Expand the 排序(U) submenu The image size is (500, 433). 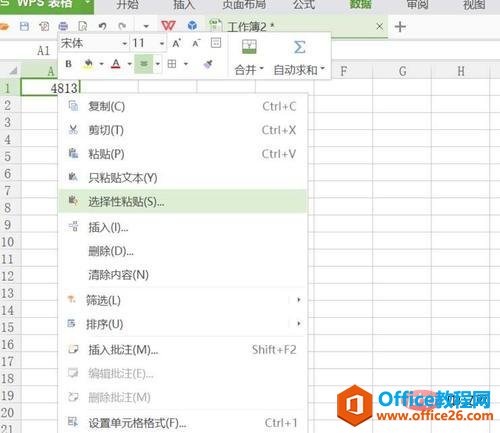(182, 324)
